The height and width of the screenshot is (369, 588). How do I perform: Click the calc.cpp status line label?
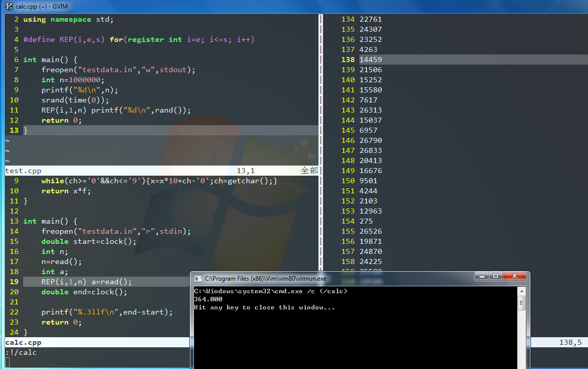[23, 342]
